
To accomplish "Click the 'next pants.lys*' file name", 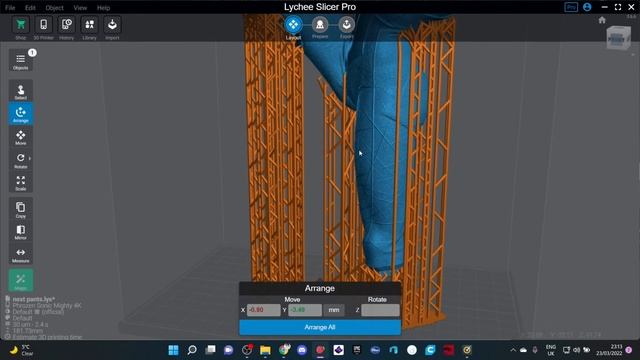I will coord(33,299).
